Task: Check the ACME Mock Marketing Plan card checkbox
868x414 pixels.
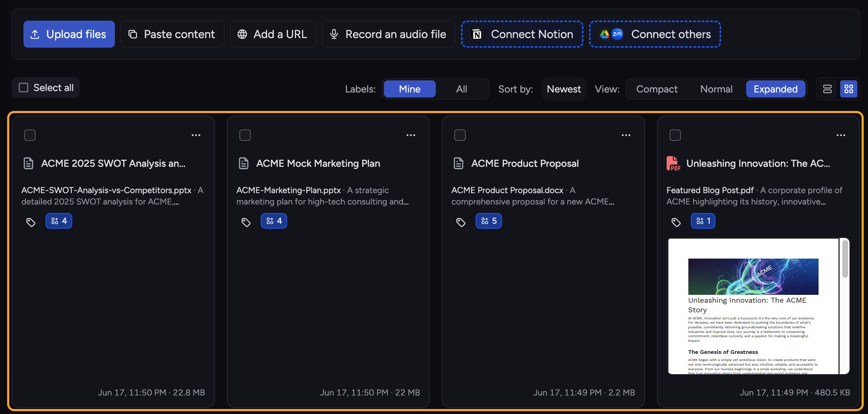Action: pos(245,135)
